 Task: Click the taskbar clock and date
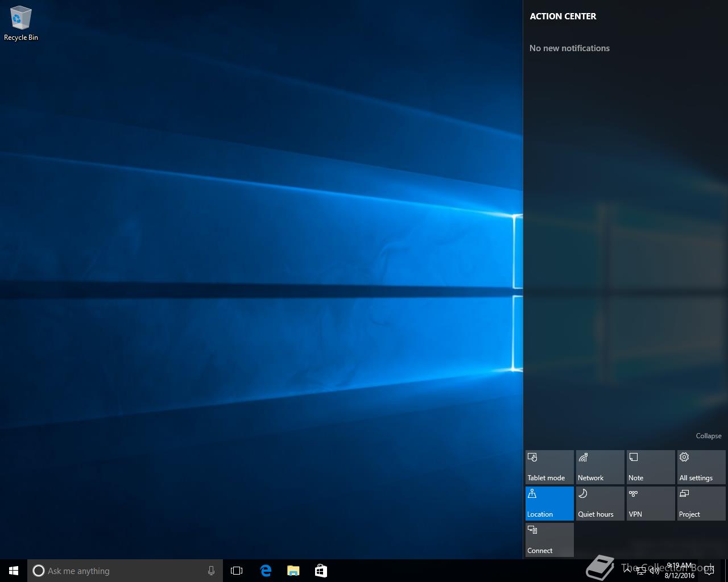680,571
